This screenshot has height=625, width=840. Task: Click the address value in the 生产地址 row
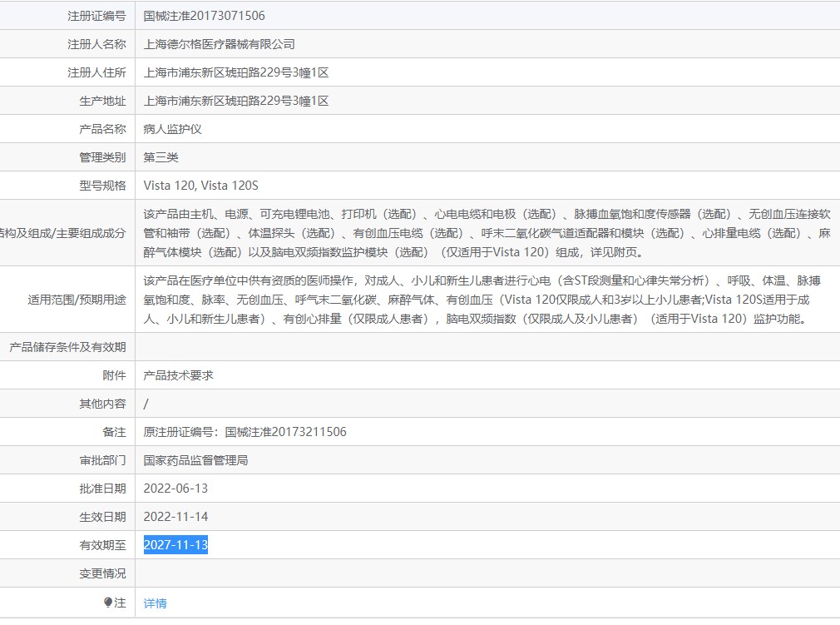[236, 101]
